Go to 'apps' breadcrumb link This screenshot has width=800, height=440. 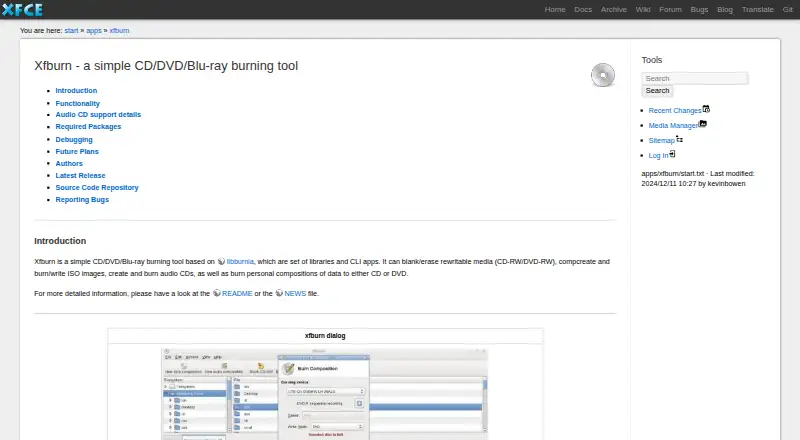point(94,31)
